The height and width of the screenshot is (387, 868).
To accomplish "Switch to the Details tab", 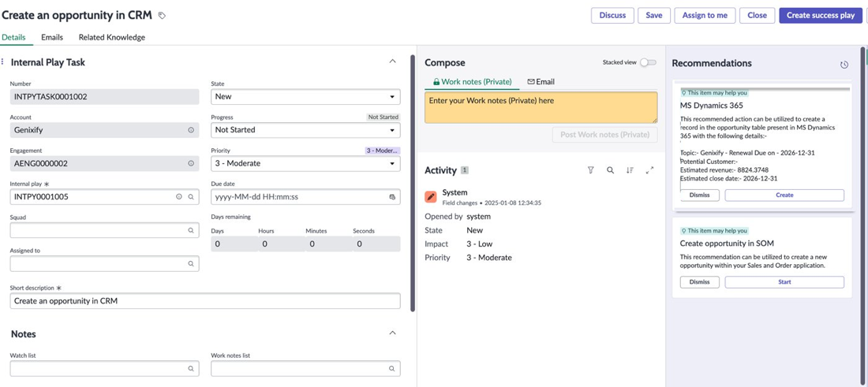I will point(13,38).
